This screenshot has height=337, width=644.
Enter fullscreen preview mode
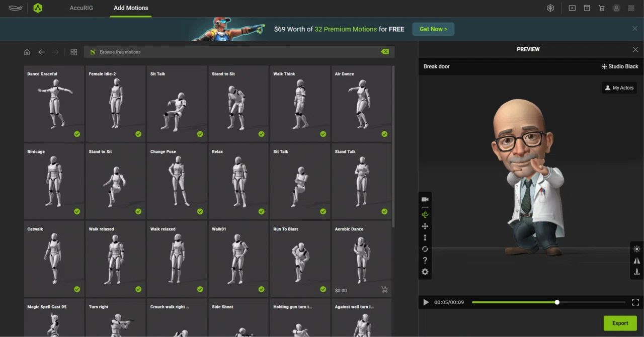(635, 302)
